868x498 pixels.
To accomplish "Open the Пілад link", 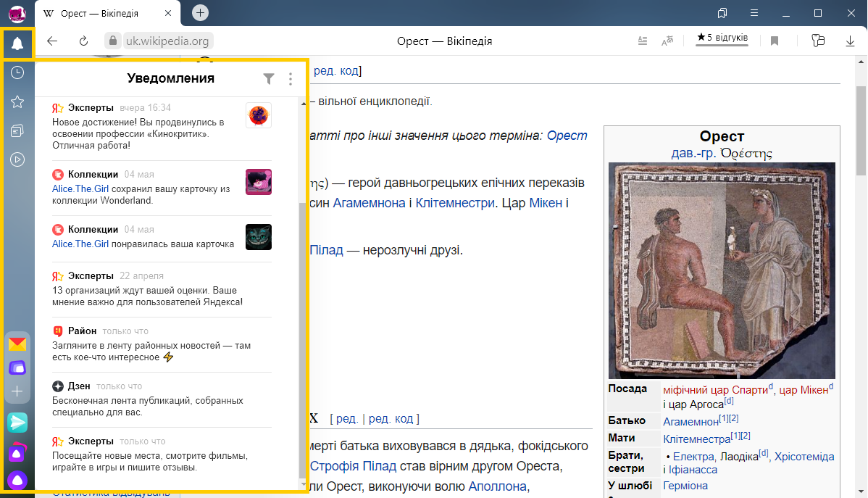I will point(327,250).
